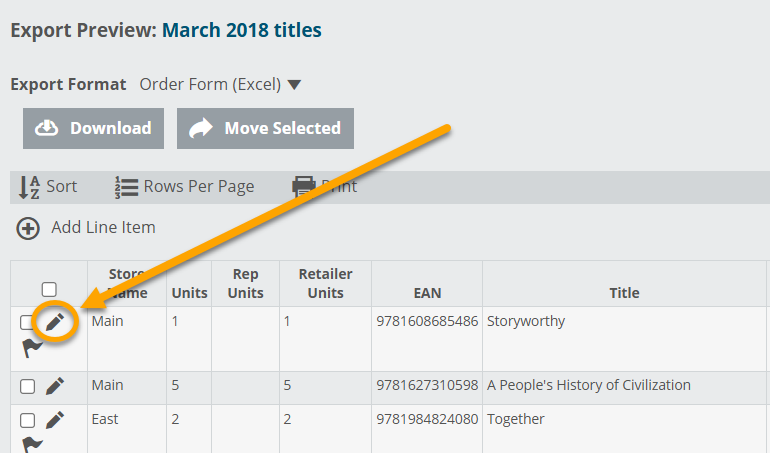770x453 pixels.
Task: Tick the checkbox for Together row
Action: 28,420
